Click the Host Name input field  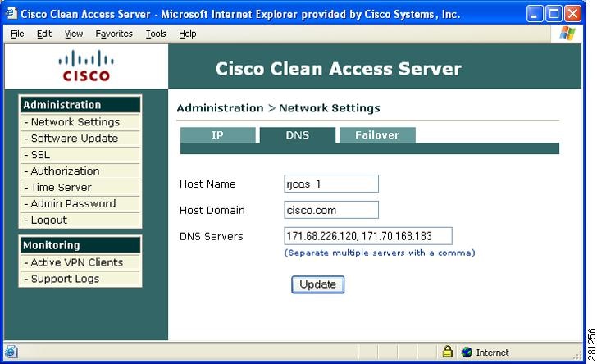click(x=331, y=184)
